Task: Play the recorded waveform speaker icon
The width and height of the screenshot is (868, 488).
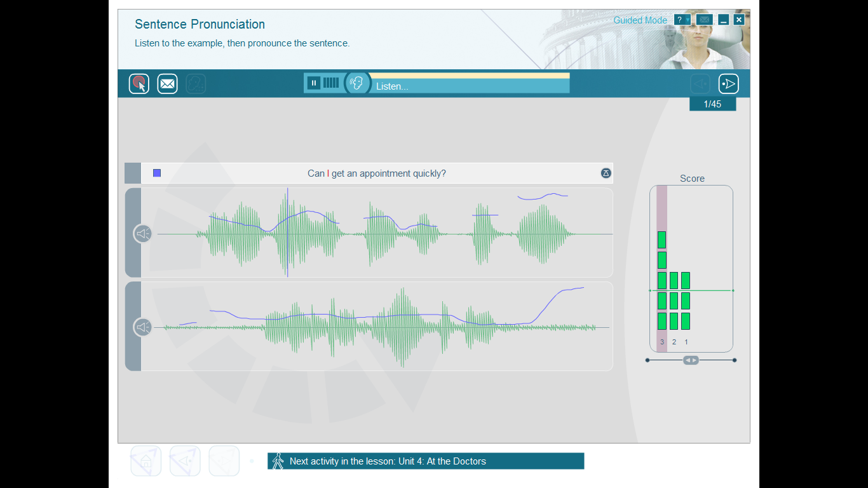Action: [x=143, y=327]
